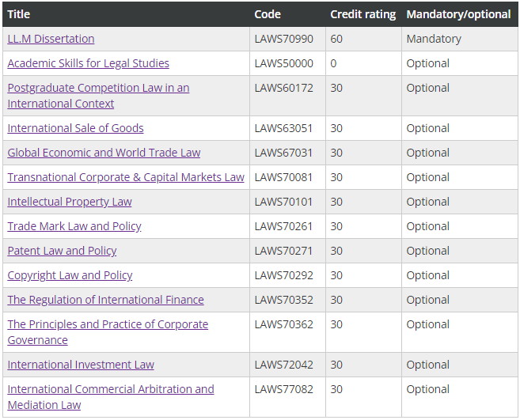Open Copyright Law and Policy link

70,275
